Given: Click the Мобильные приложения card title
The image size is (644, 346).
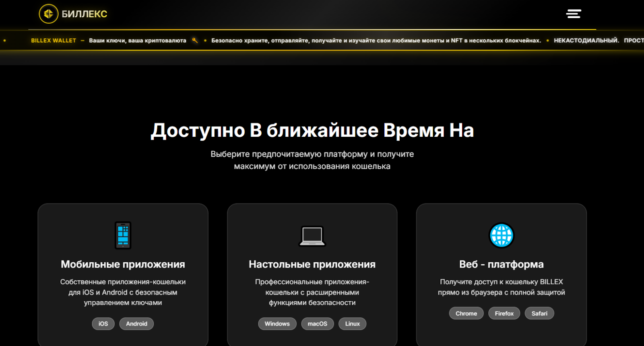Looking at the screenshot, I should pos(123,264).
